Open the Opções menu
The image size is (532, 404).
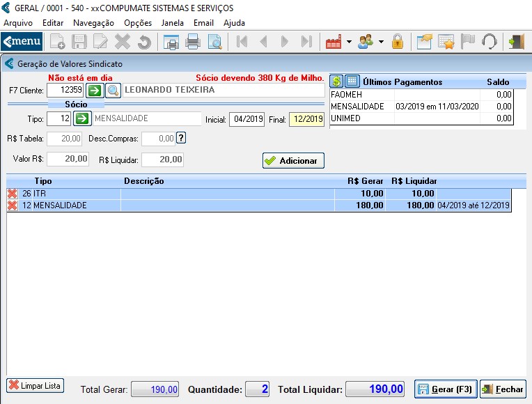pyautogui.click(x=138, y=22)
